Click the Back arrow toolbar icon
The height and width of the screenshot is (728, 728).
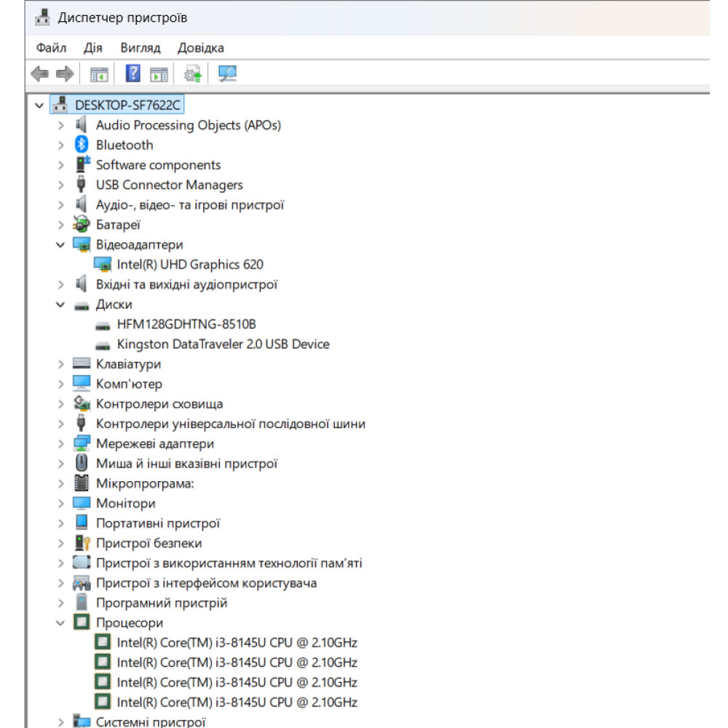point(40,74)
